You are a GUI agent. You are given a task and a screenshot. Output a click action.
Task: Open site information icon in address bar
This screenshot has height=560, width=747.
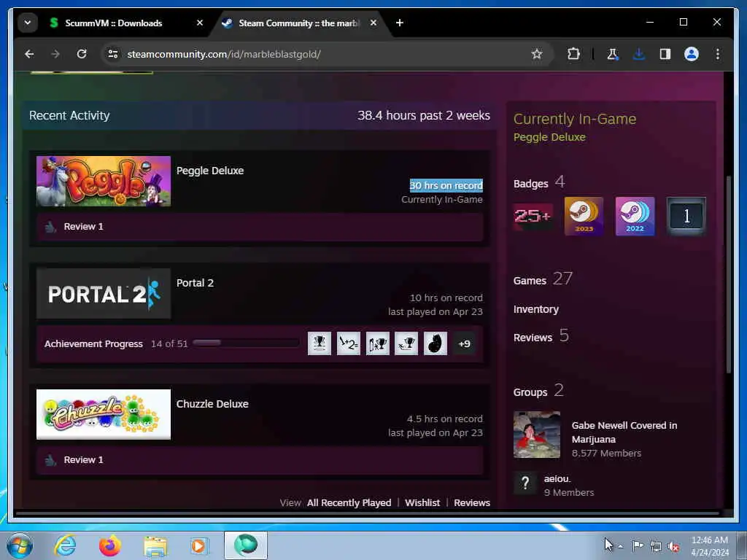point(113,54)
